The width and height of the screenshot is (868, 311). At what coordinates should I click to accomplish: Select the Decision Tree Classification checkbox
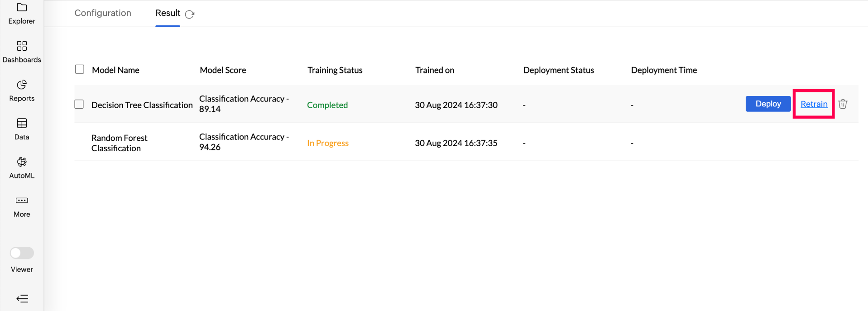click(x=79, y=104)
